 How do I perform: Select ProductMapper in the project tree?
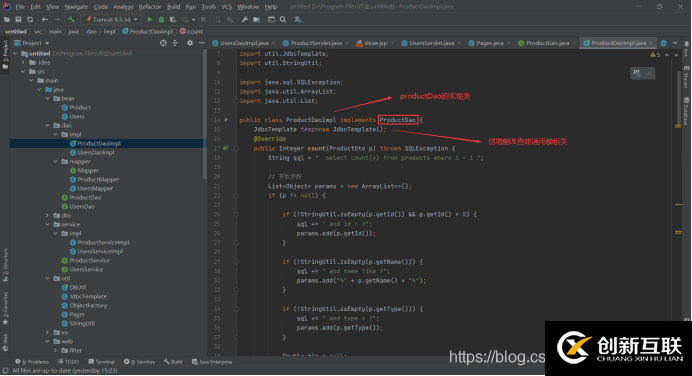(98, 180)
